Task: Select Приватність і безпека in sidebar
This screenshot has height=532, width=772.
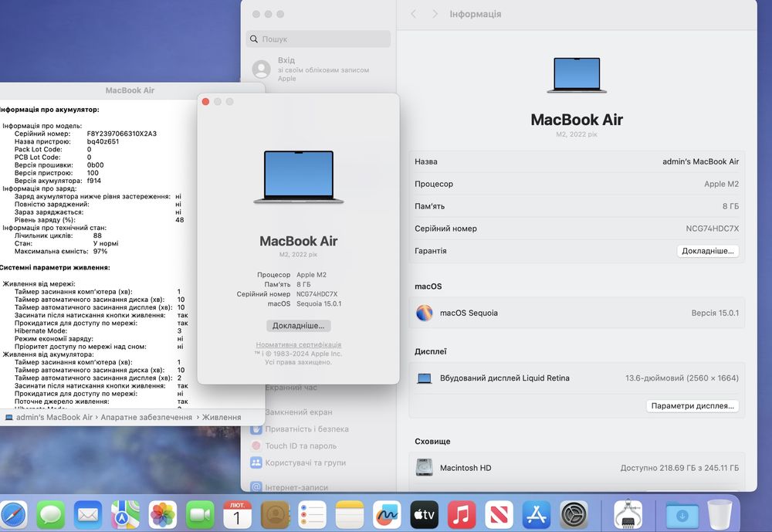Action: click(x=306, y=429)
